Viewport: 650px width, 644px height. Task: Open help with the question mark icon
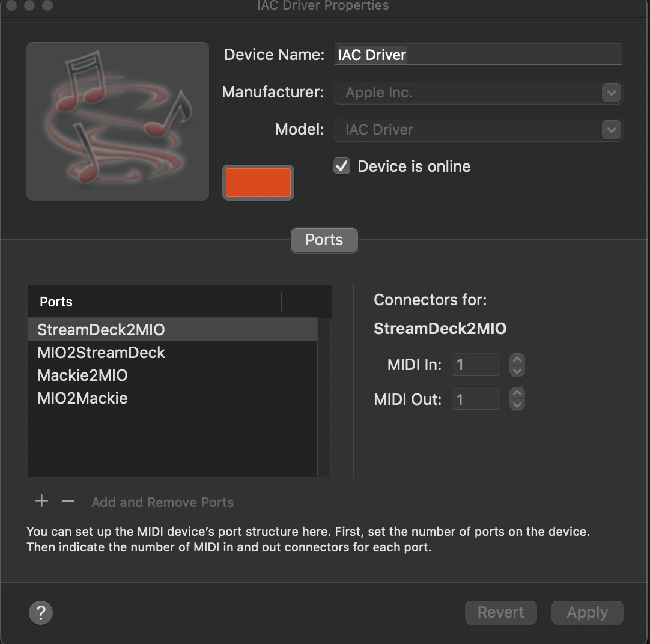tap(41, 613)
